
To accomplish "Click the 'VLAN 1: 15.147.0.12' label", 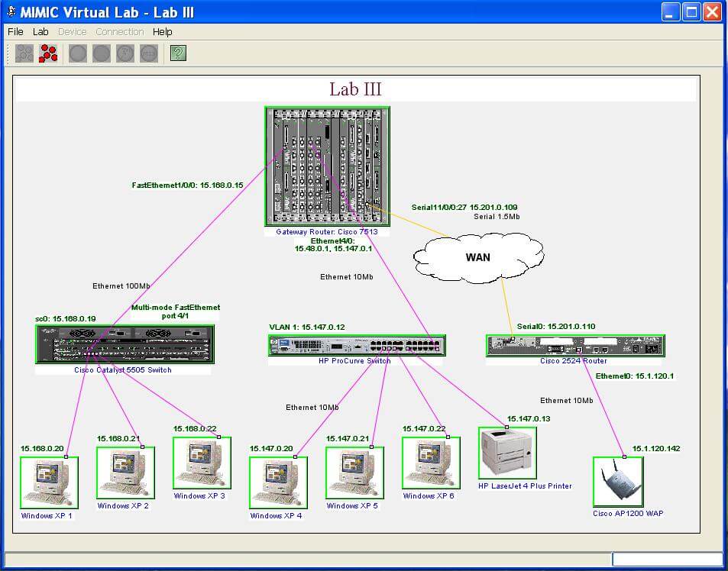I will click(307, 327).
